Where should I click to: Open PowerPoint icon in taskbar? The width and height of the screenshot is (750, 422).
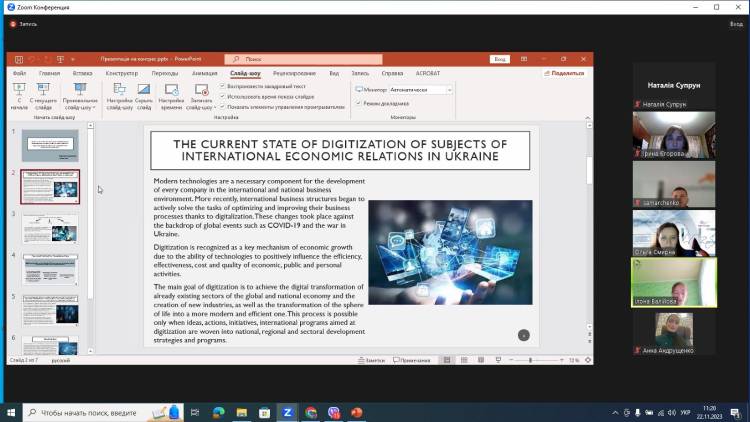point(357,412)
